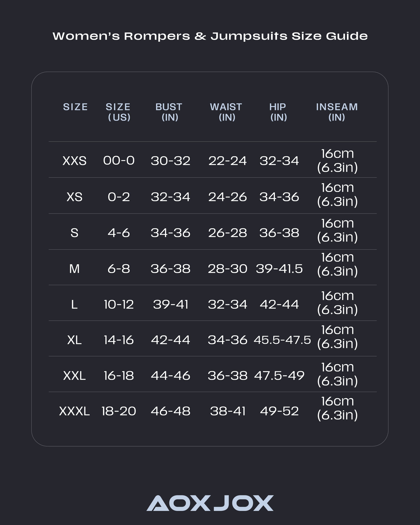Select the XXS size label

(x=75, y=161)
